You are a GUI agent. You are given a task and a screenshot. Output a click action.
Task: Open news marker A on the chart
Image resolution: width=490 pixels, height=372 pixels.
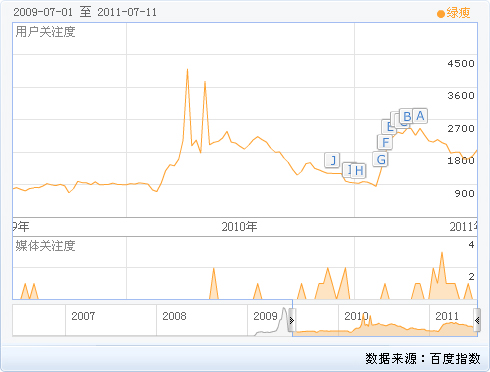420,116
